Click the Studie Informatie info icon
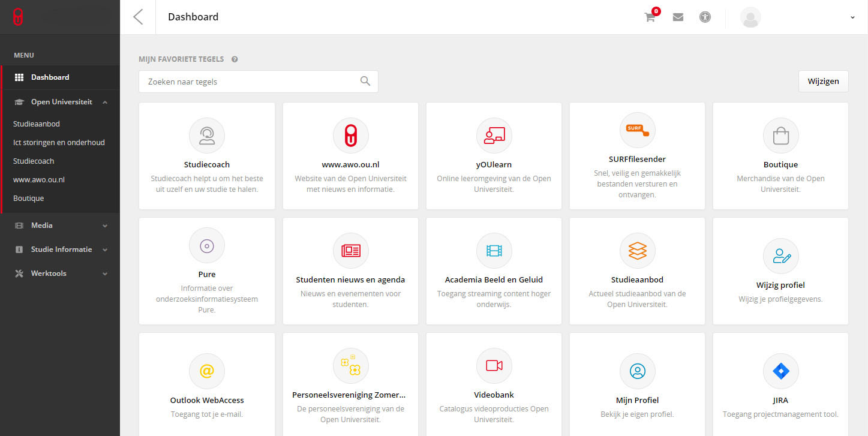The height and width of the screenshot is (436, 868). 19,249
